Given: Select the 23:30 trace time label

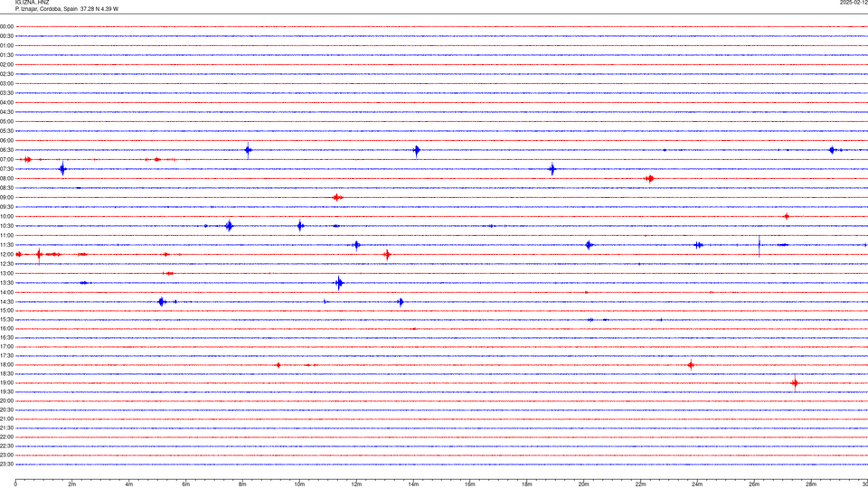Looking at the screenshot, I should pyautogui.click(x=6, y=465).
